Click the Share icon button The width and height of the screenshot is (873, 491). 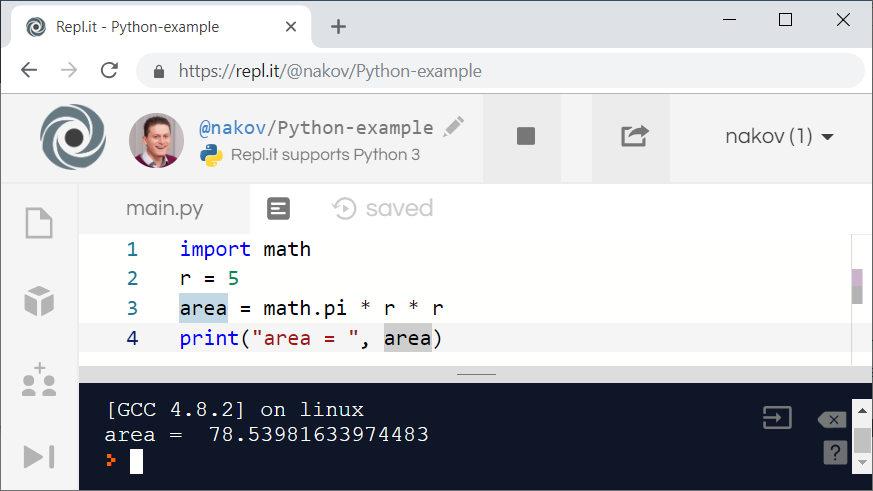coord(635,137)
